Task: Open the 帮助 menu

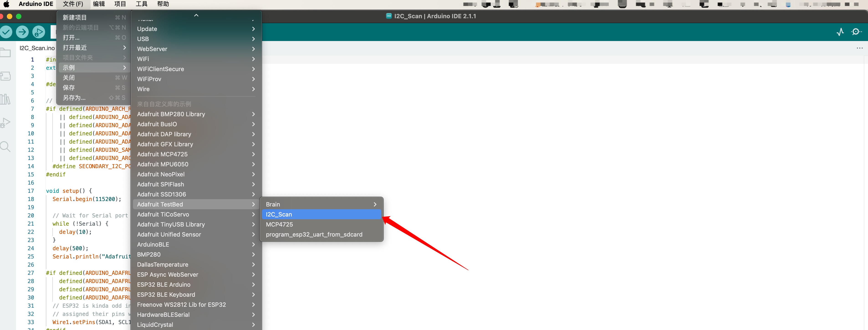Action: (163, 4)
